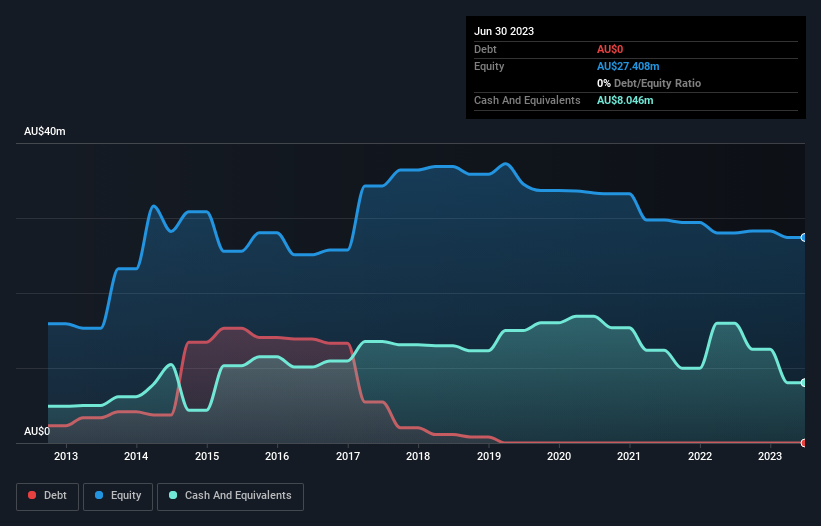Click the 2022 x-axis label
Viewport: 821px width, 526px height.
(x=700, y=456)
